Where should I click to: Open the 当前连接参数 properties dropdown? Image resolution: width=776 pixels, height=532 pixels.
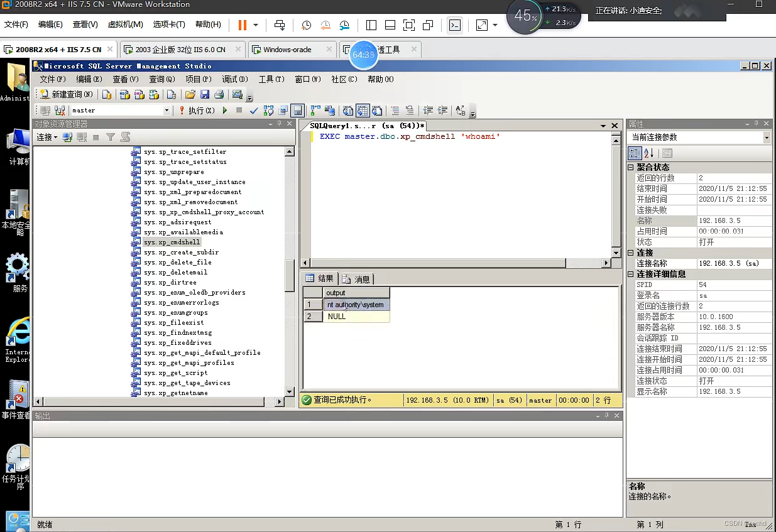click(767, 137)
